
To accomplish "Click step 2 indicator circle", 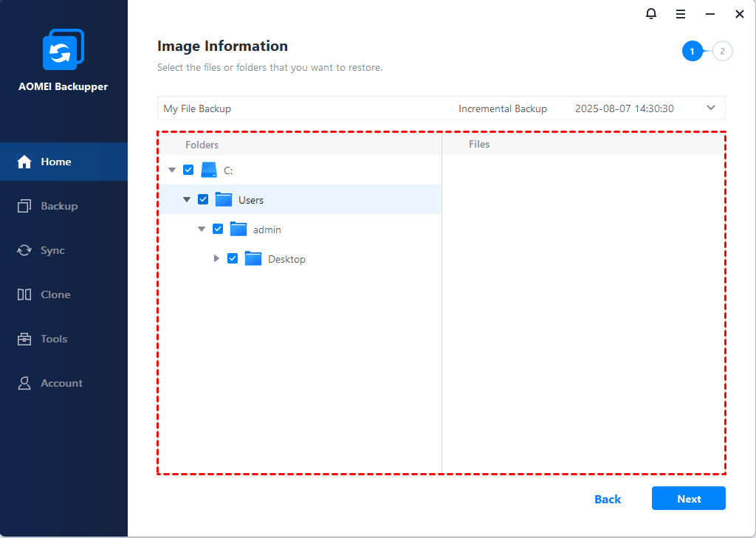I will point(723,51).
